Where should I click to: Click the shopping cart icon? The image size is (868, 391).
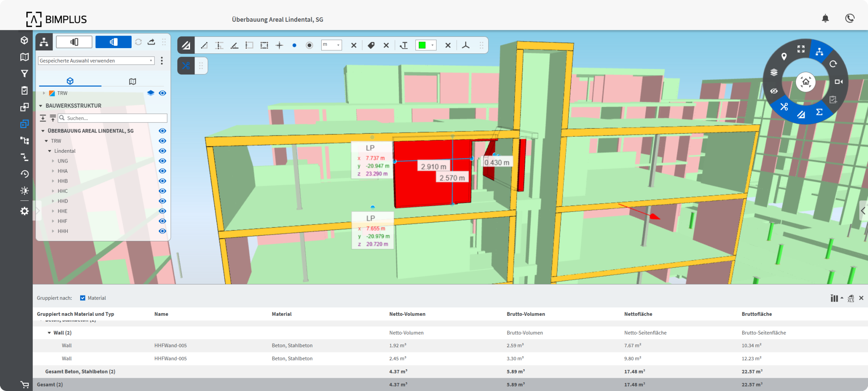point(24,385)
